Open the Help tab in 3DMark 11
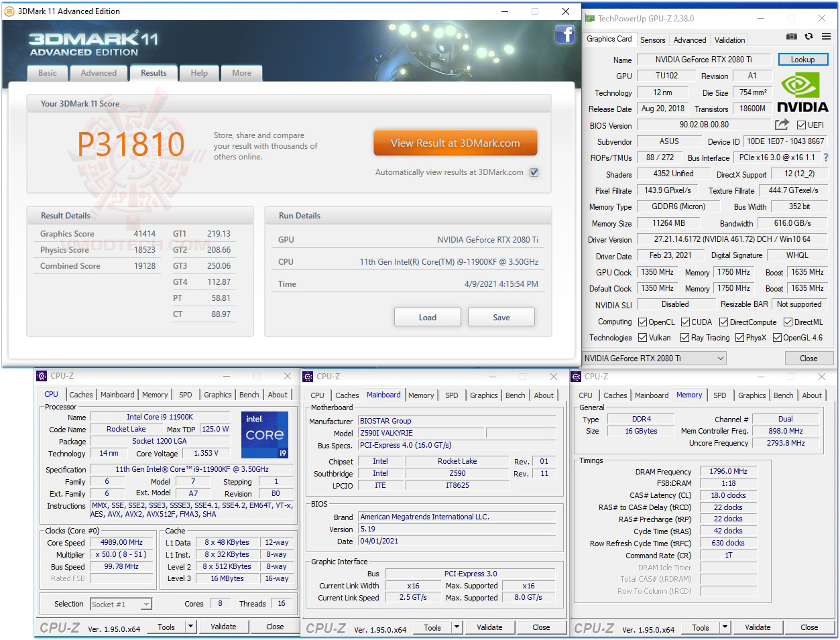 [199, 73]
